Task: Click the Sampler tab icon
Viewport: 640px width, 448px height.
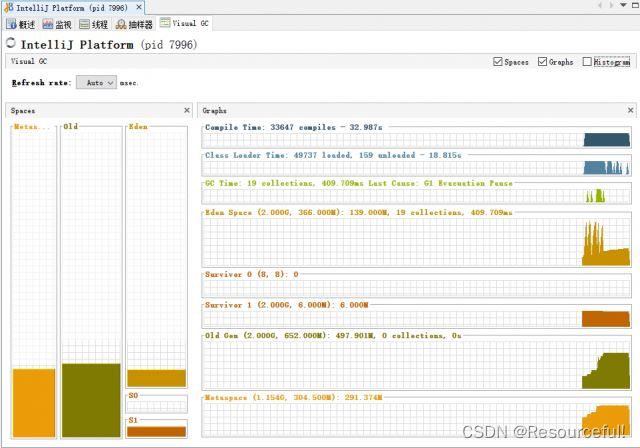Action: tap(120, 24)
